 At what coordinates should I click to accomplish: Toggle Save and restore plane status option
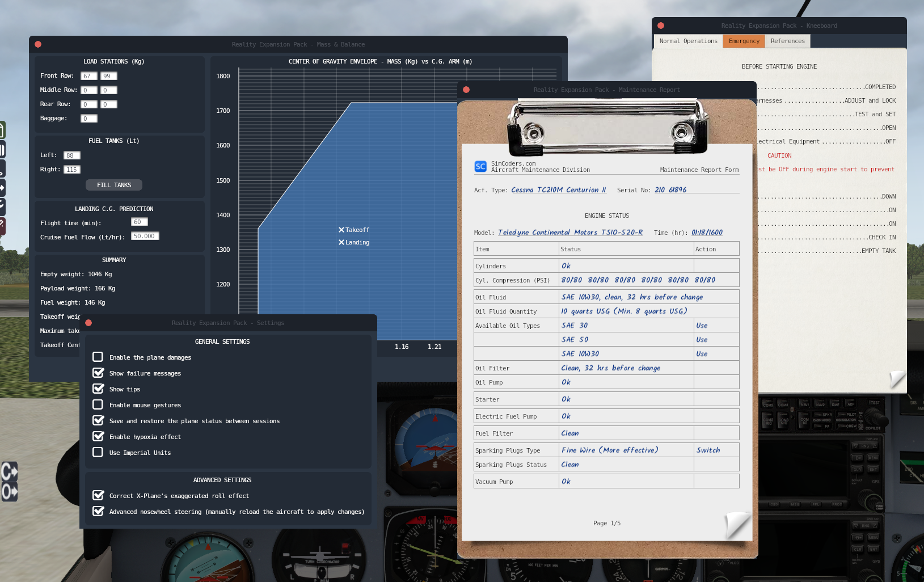click(98, 420)
